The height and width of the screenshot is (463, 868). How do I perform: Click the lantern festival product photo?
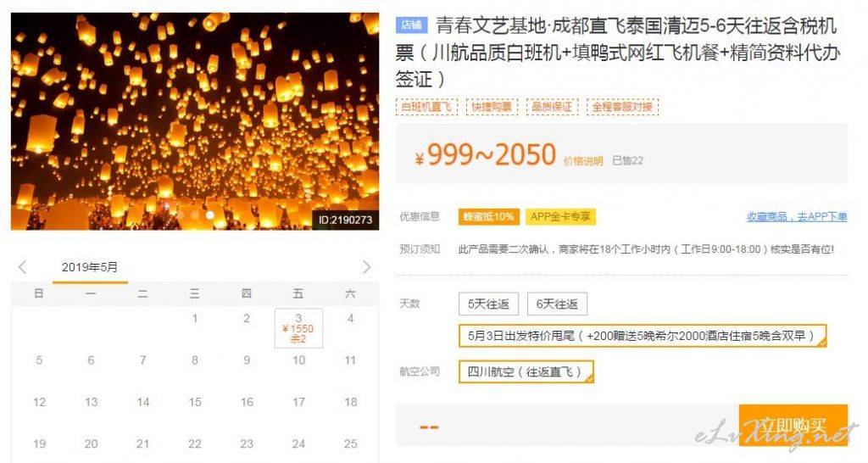(x=195, y=121)
